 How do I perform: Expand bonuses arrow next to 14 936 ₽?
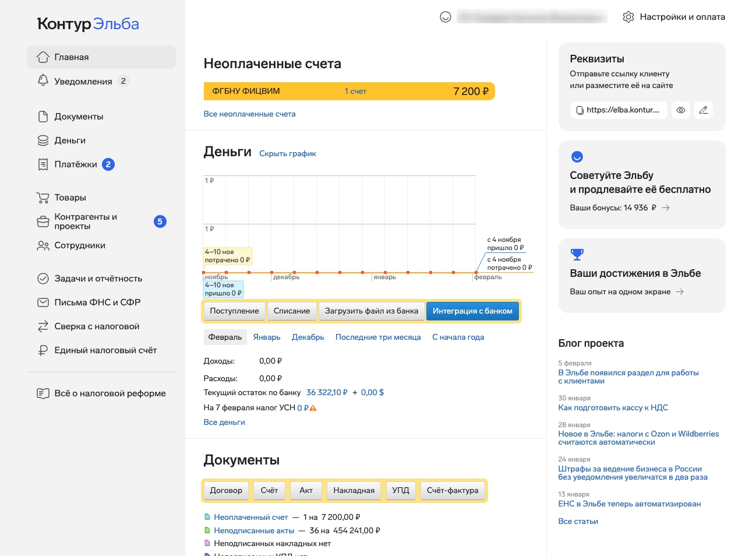(666, 208)
